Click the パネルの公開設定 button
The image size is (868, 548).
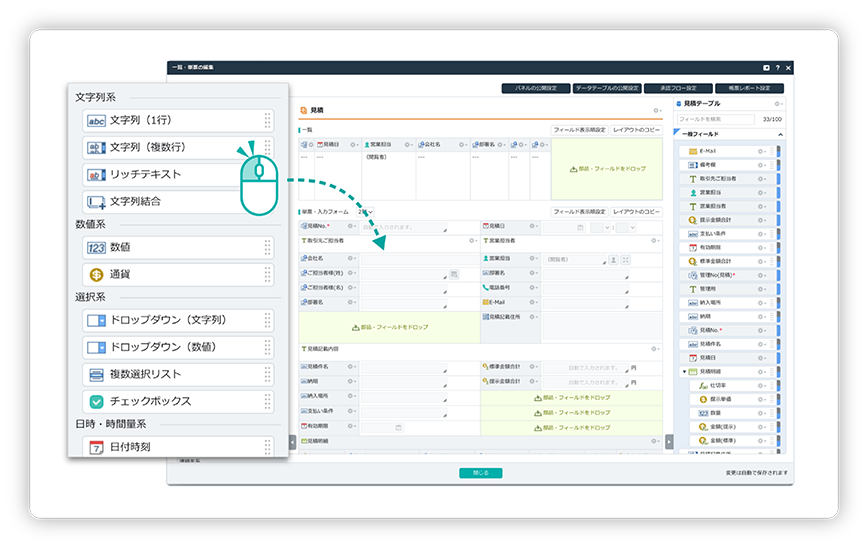(536, 89)
